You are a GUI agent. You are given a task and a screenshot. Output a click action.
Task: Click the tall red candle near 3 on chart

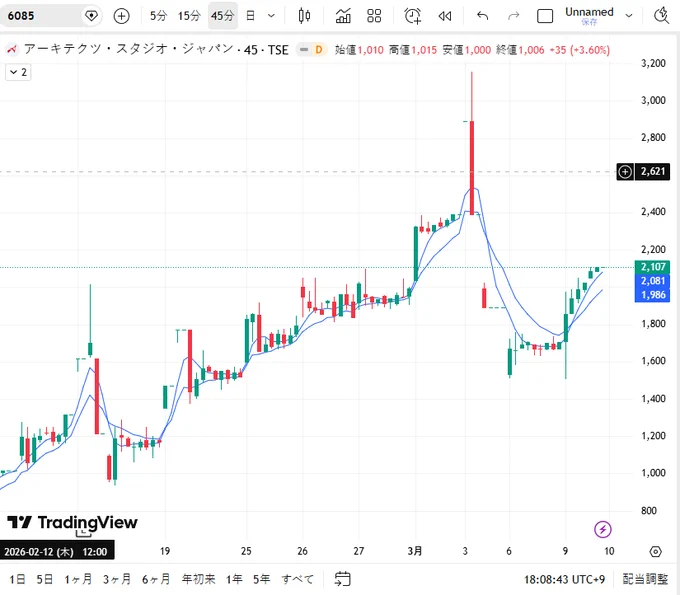(472, 167)
